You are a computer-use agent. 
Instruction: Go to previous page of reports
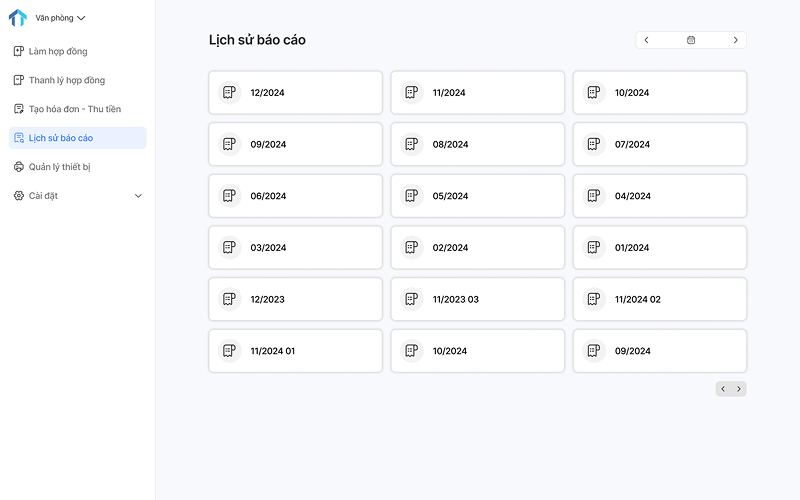click(x=723, y=389)
